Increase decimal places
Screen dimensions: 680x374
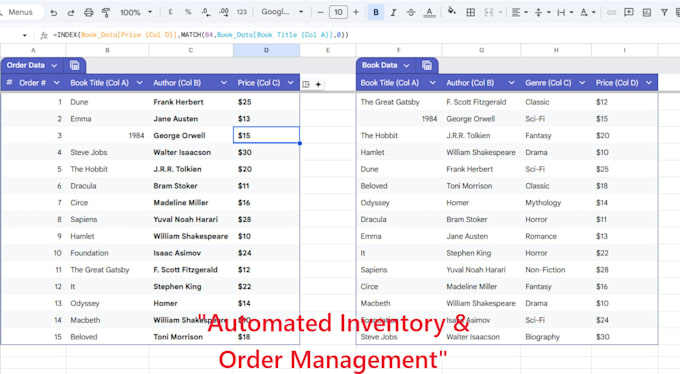point(224,12)
